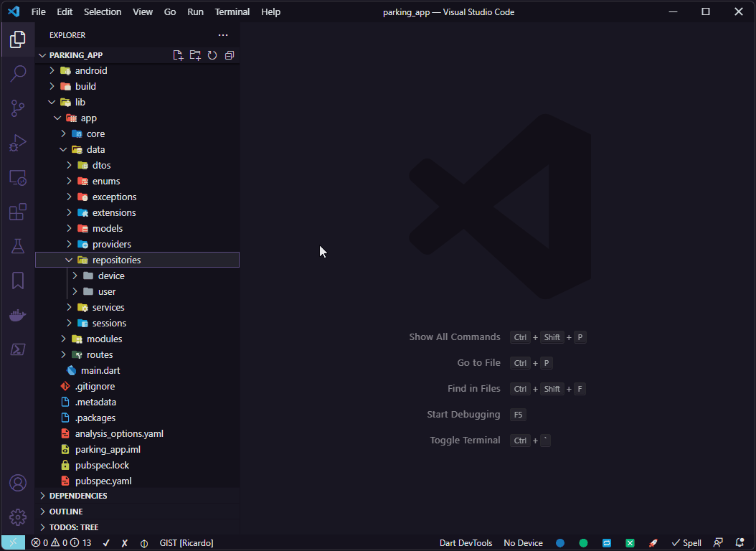756x551 pixels.
Task: Click GIST [Ricardo] status bar item
Action: pos(186,543)
